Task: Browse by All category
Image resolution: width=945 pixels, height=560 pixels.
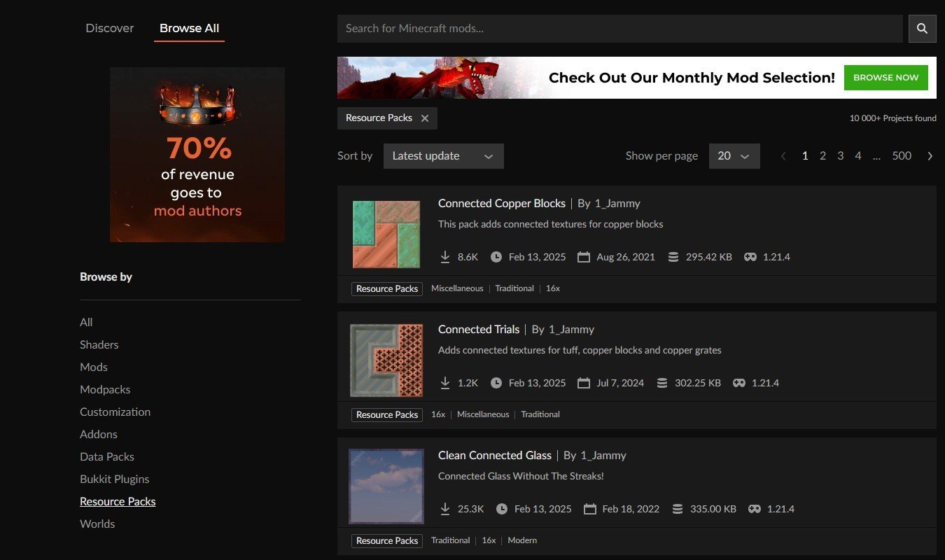Action: coord(86,322)
